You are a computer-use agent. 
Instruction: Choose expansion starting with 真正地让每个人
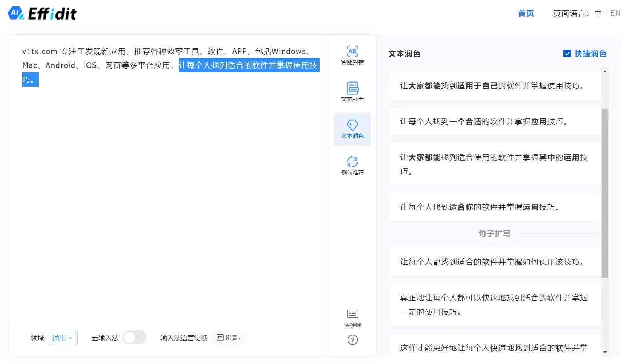click(x=494, y=305)
